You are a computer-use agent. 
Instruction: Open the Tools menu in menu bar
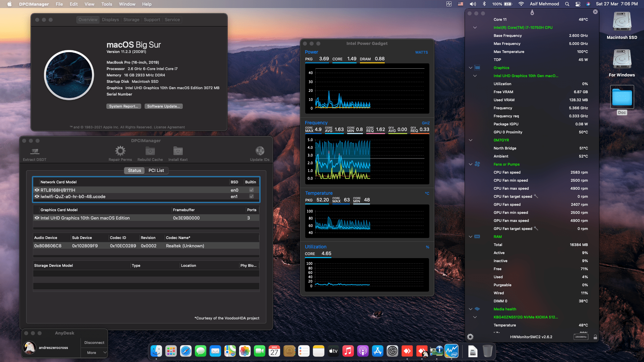point(107,4)
